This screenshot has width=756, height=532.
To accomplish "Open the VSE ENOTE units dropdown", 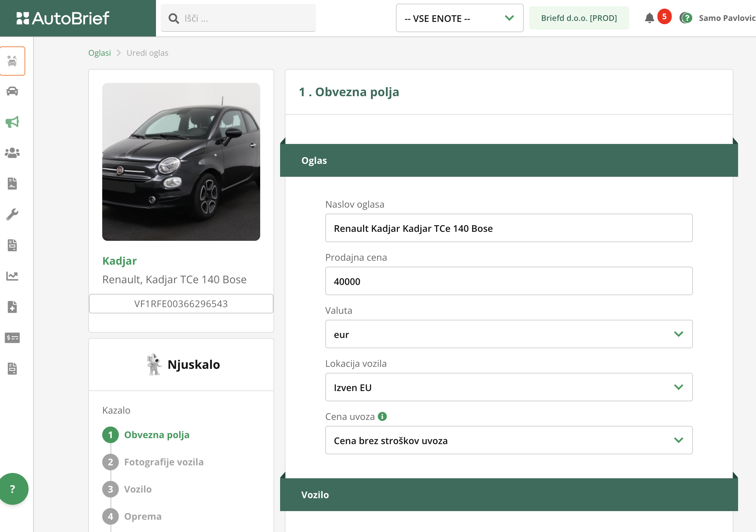I will (x=459, y=18).
